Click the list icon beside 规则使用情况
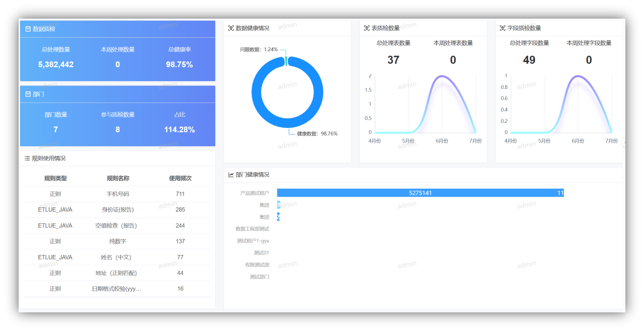The height and width of the screenshot is (331, 644). [28, 159]
